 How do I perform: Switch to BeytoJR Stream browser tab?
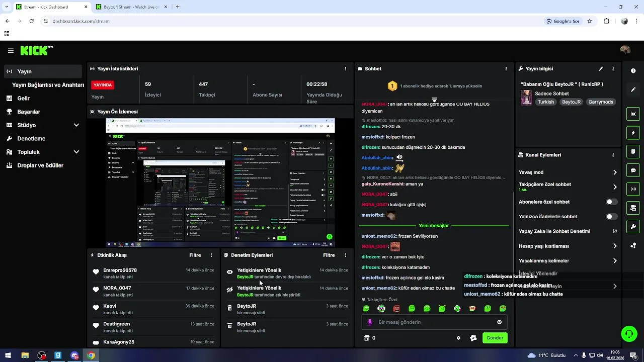[131, 7]
